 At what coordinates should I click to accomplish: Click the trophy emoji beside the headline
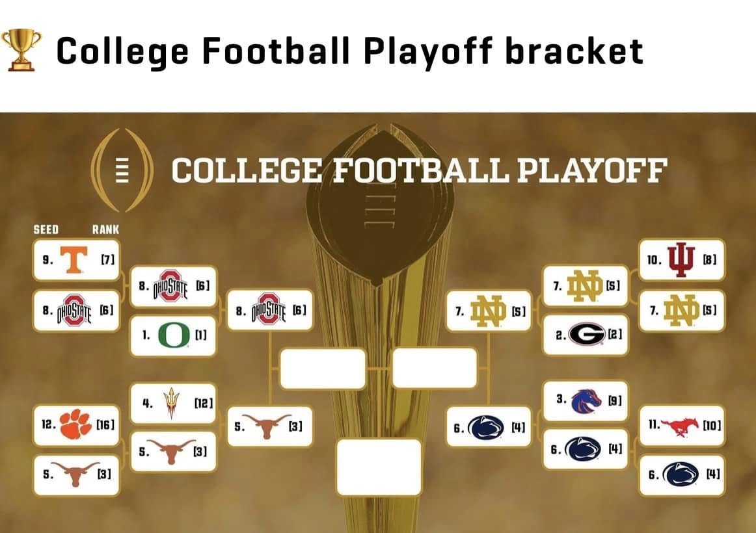[21, 50]
